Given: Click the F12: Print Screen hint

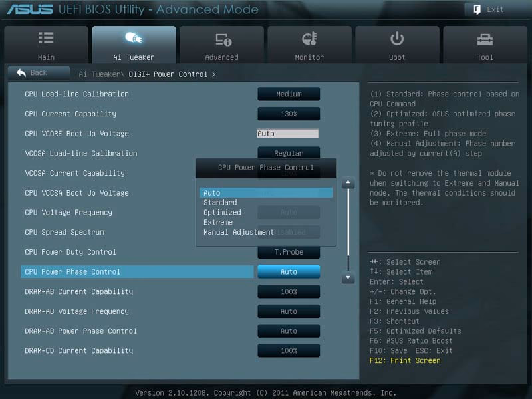Looking at the screenshot, I should [x=405, y=360].
